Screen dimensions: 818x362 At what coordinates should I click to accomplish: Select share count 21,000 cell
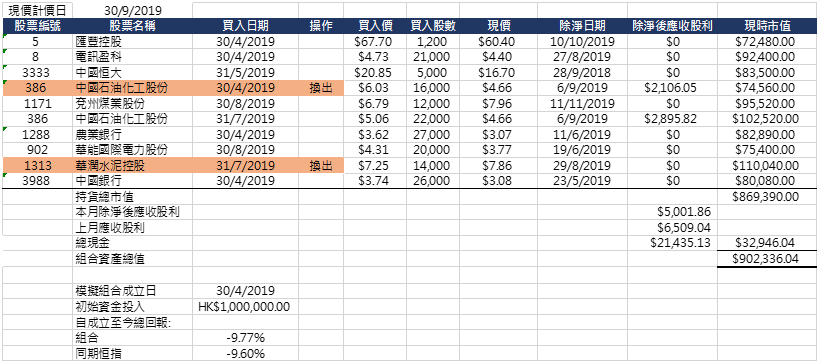(432, 57)
